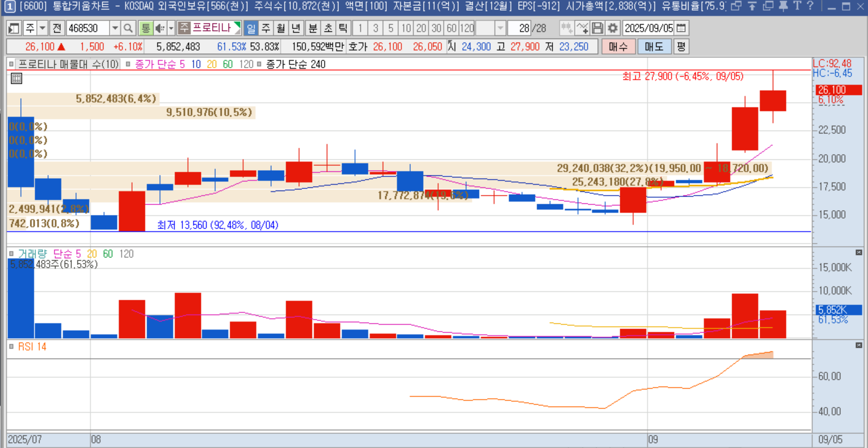Click the current price tag 26,100
The image size is (868, 448).
(839, 90)
